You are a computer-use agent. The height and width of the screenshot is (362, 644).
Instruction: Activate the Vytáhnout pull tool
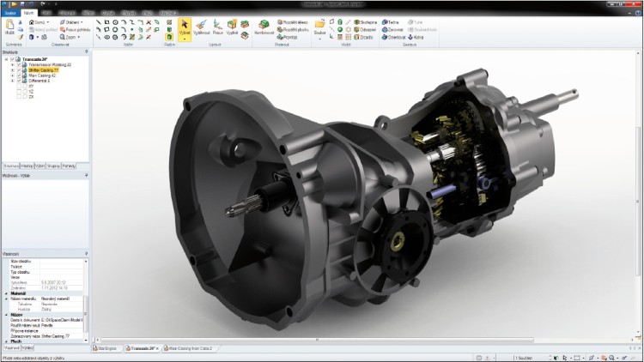point(200,27)
